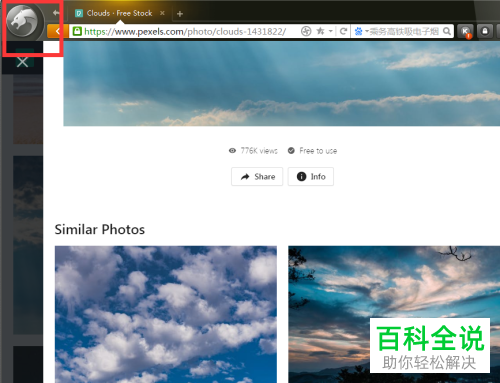Click the Share button

point(257,177)
